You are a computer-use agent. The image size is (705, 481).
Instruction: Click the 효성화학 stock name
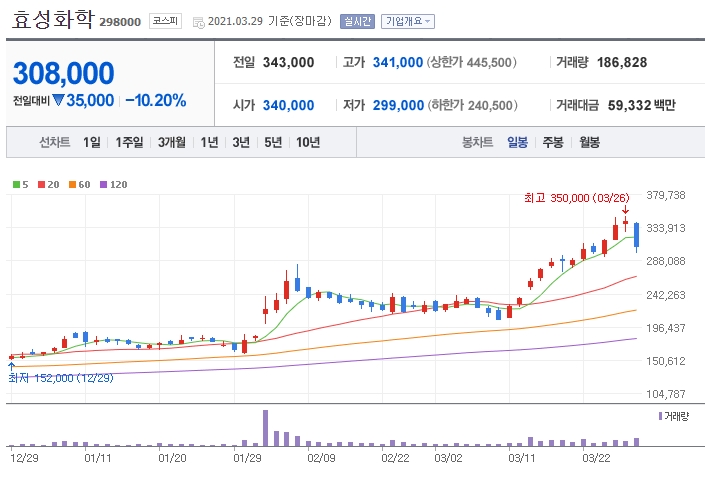pyautogui.click(x=53, y=20)
